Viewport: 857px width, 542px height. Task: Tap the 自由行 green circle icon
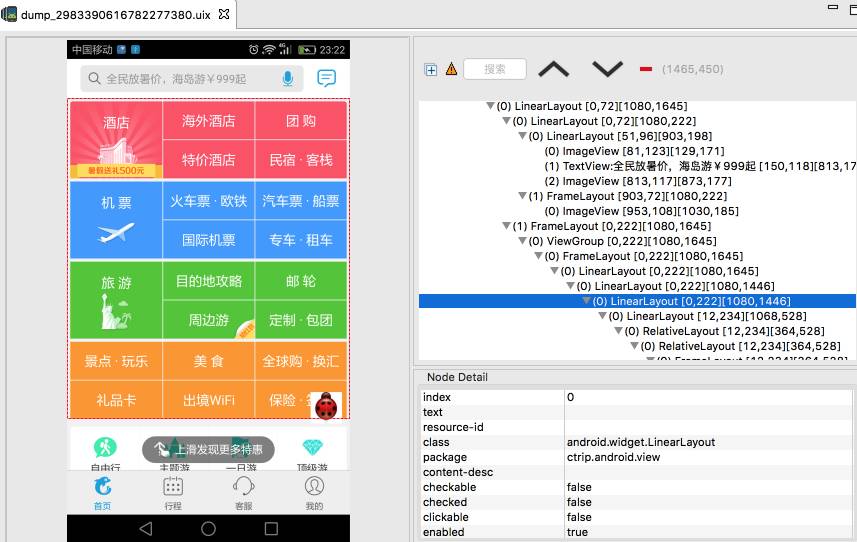coord(105,447)
